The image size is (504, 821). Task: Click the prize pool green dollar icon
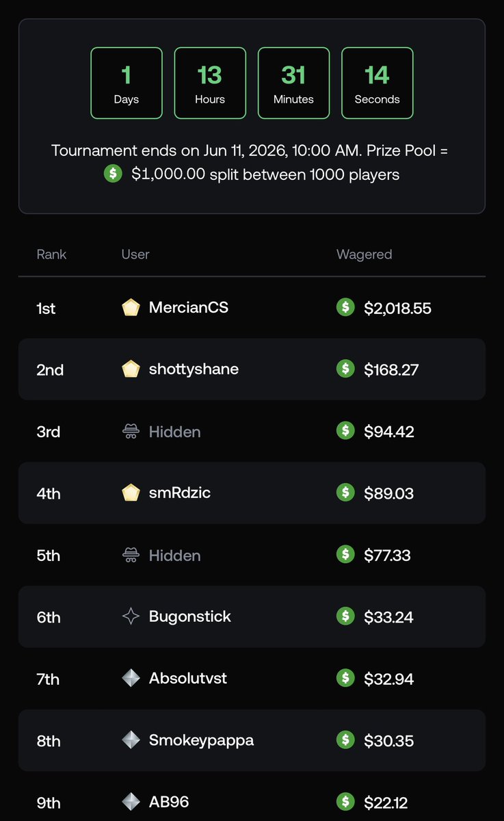coord(113,174)
